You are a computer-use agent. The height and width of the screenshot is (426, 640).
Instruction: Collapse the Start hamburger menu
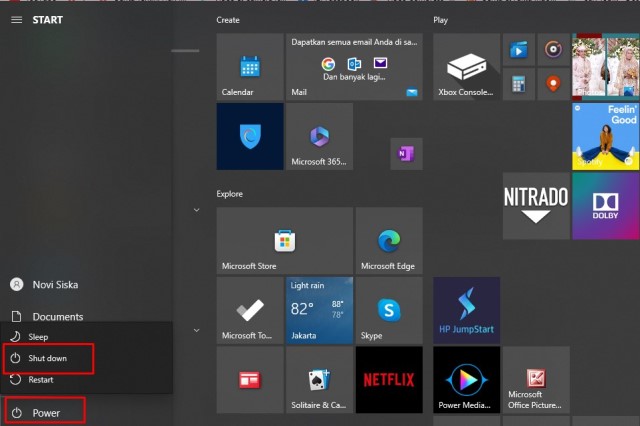(x=16, y=20)
